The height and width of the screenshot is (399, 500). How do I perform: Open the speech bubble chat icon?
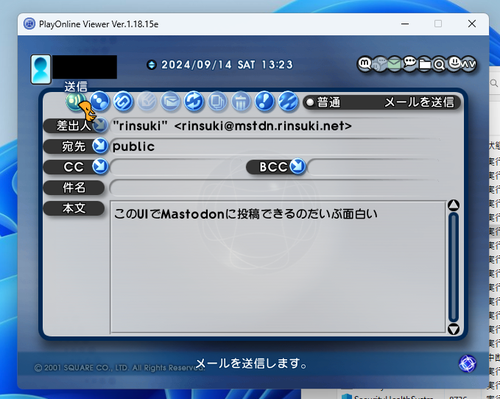[x=410, y=63]
